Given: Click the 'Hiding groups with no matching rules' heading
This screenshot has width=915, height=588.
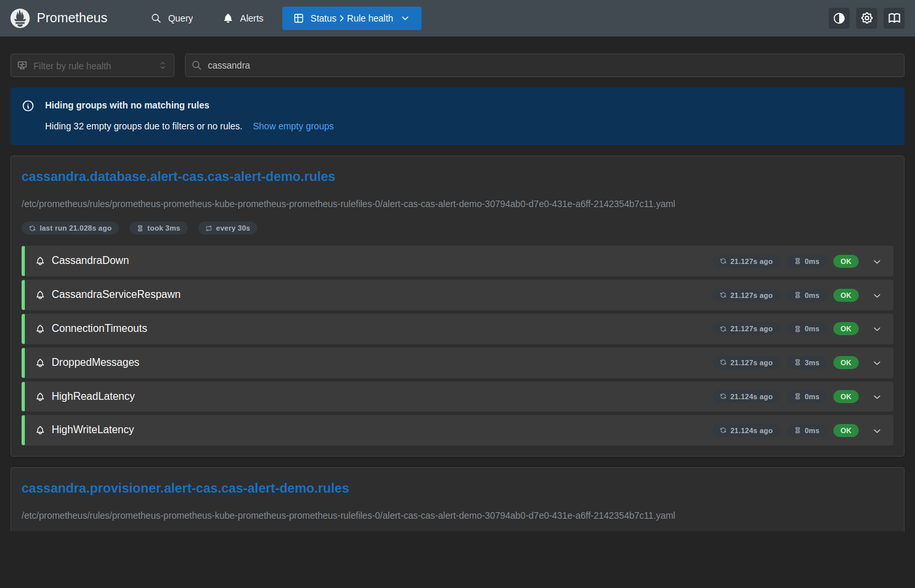Looking at the screenshot, I should [x=127, y=105].
